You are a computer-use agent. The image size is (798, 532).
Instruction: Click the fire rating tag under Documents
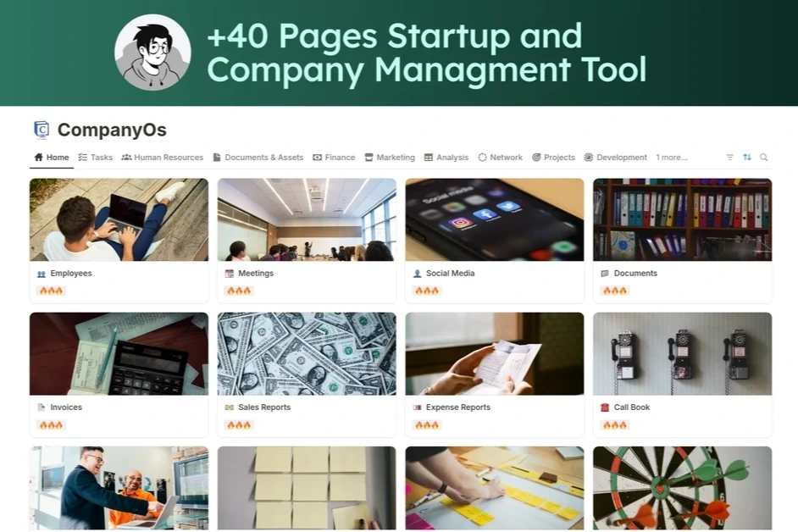tap(615, 291)
